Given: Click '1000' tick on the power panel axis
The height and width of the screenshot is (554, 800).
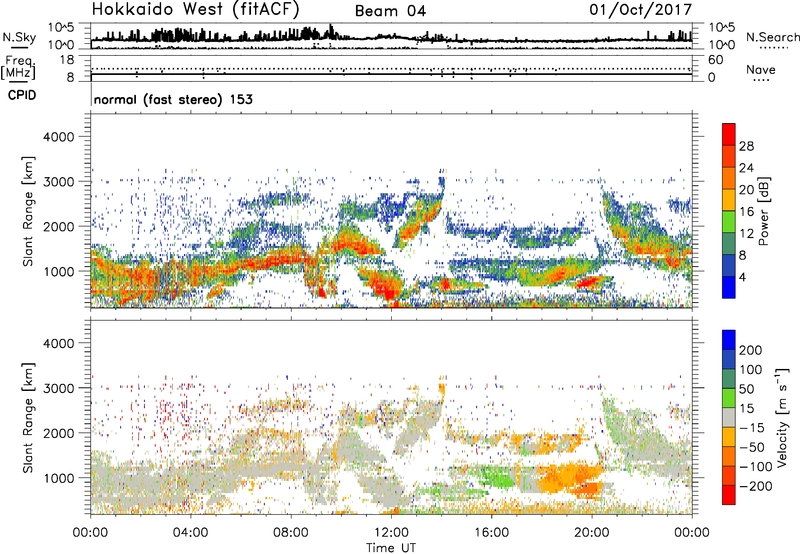Looking at the screenshot, I should pyautogui.click(x=59, y=272).
